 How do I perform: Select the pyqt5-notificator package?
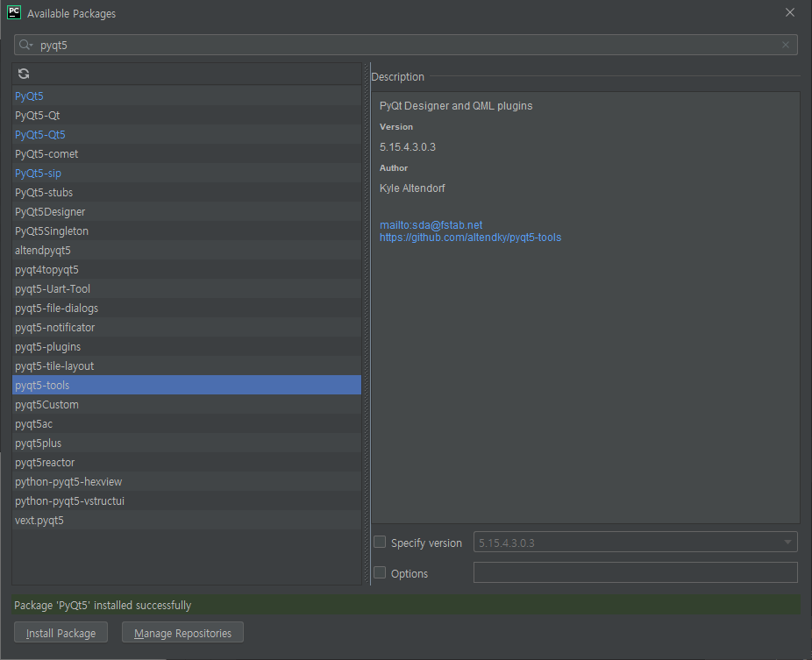pyautogui.click(x=187, y=328)
